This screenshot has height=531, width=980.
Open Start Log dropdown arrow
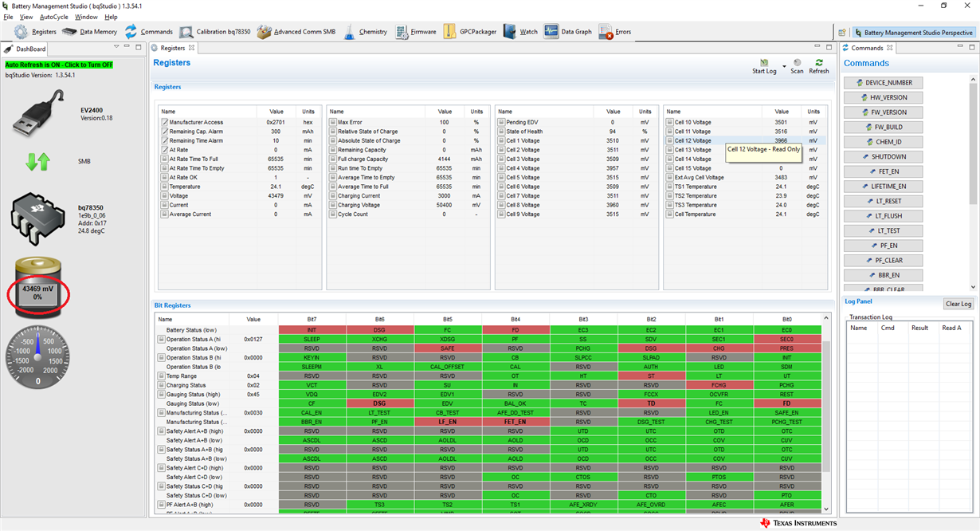784,66
